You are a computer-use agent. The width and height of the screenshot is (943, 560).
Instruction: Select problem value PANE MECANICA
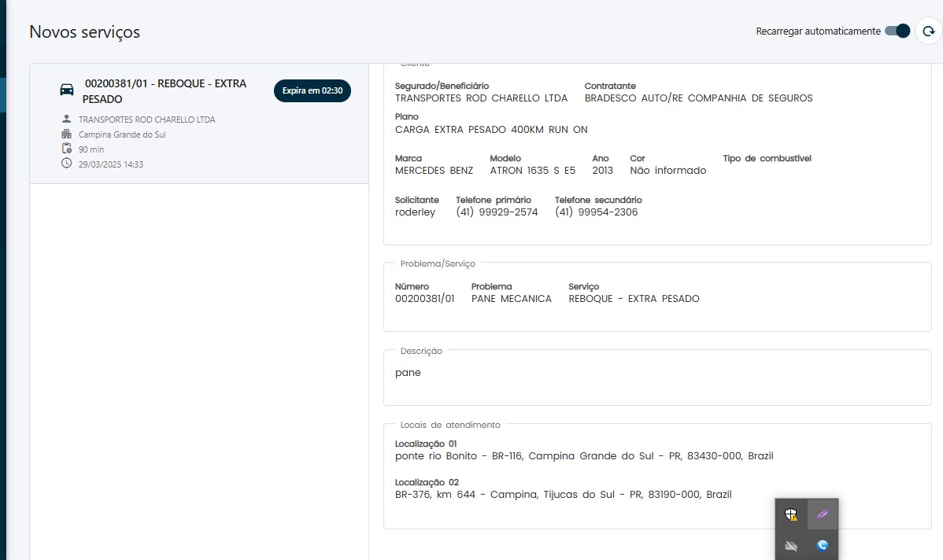click(511, 299)
